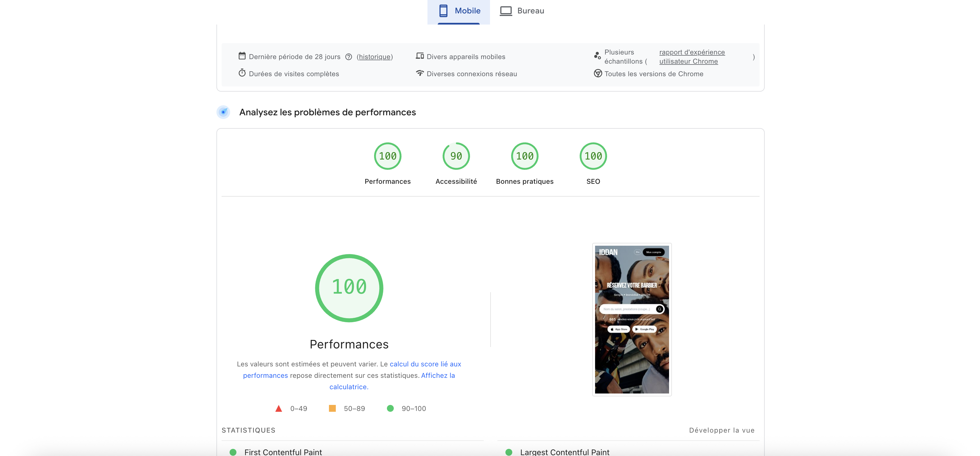Toggle the green dot beside Largest Contentful Paint
980x456 pixels.
coord(509,452)
